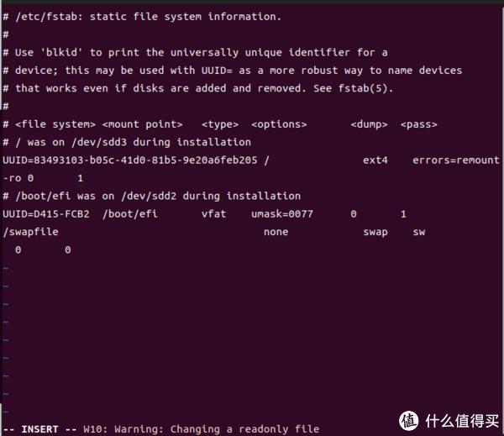Click the W10 readonly file warning message
Screen dimensions: 504x436
202,429
